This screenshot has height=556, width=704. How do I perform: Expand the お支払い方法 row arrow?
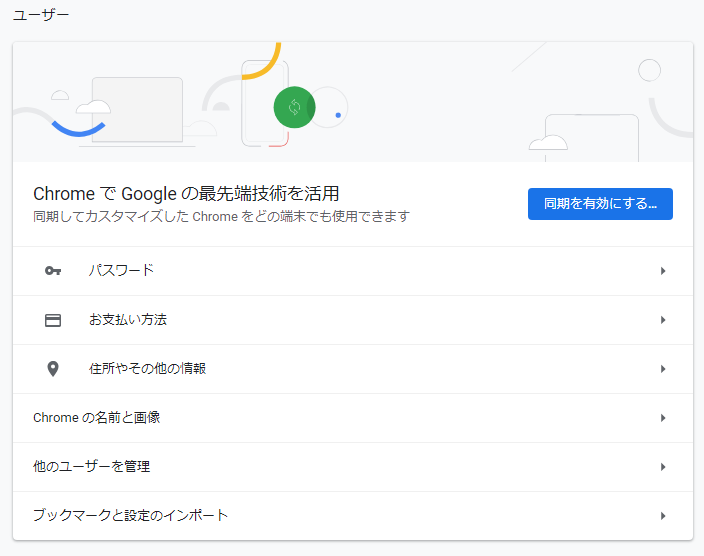(663, 320)
